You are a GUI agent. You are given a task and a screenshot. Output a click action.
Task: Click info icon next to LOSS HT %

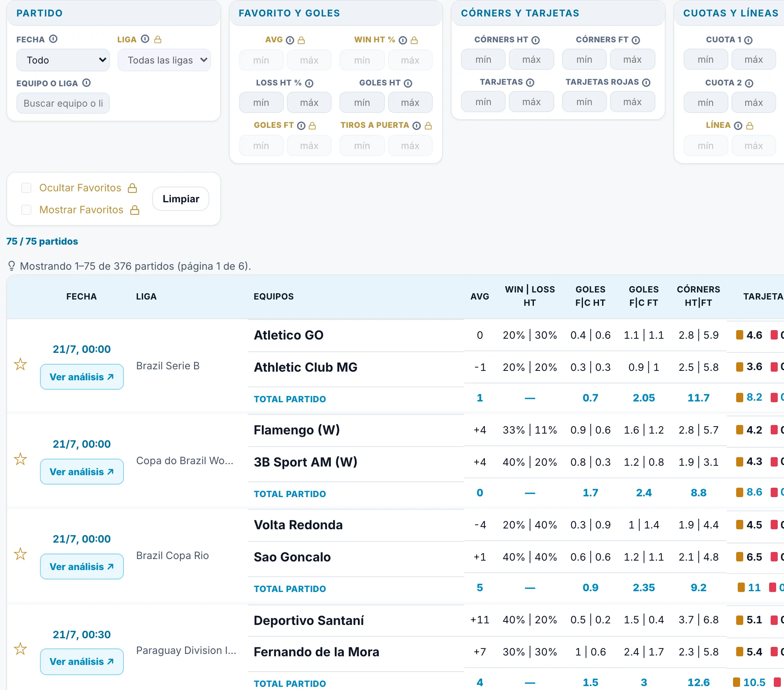(309, 83)
